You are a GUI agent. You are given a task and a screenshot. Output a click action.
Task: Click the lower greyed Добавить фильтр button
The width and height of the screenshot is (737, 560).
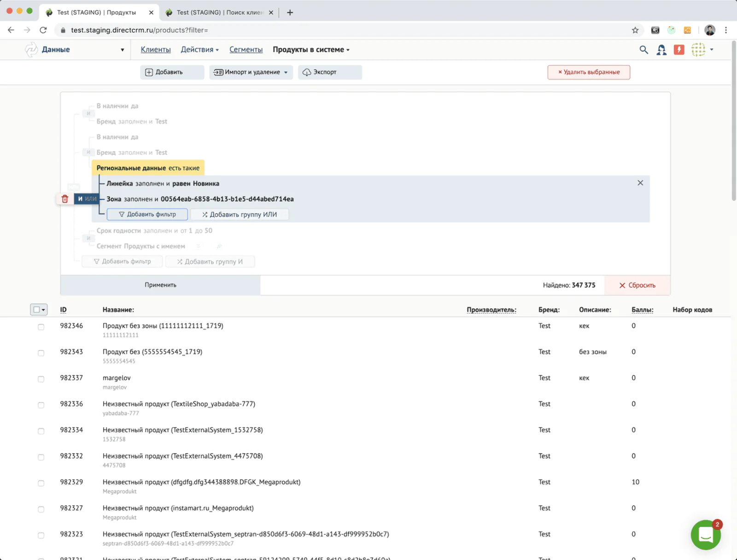click(122, 262)
